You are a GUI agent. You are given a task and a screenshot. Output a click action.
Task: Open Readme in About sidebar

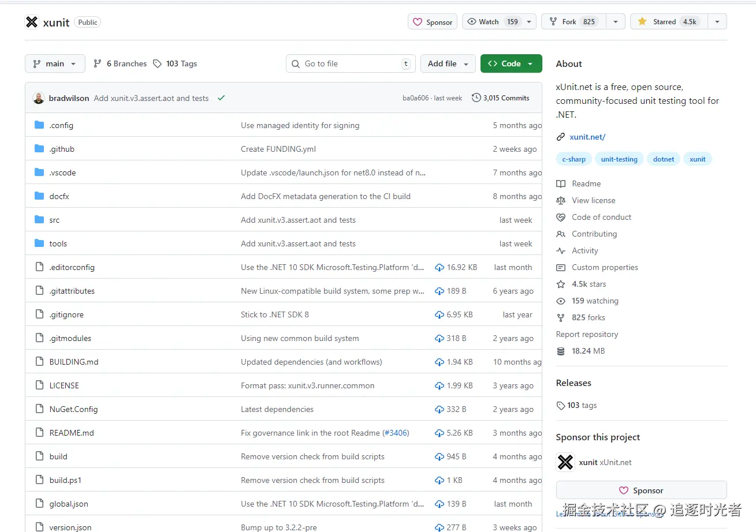coord(579,183)
